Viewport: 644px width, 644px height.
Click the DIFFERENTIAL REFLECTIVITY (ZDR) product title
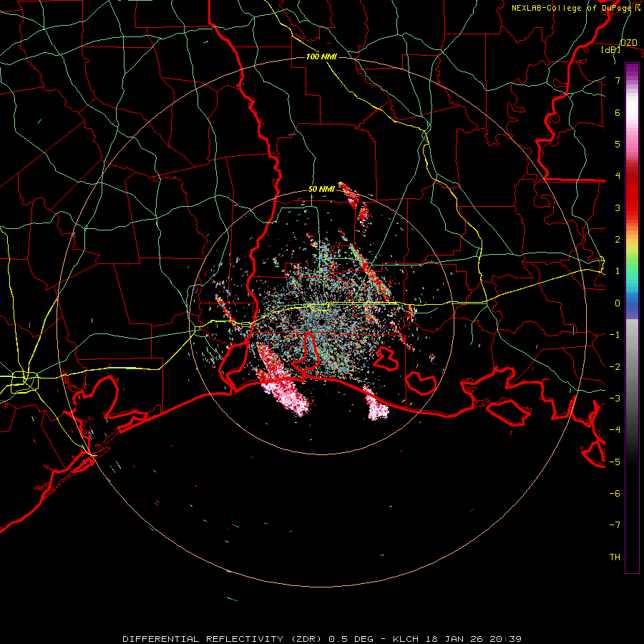coord(224,639)
